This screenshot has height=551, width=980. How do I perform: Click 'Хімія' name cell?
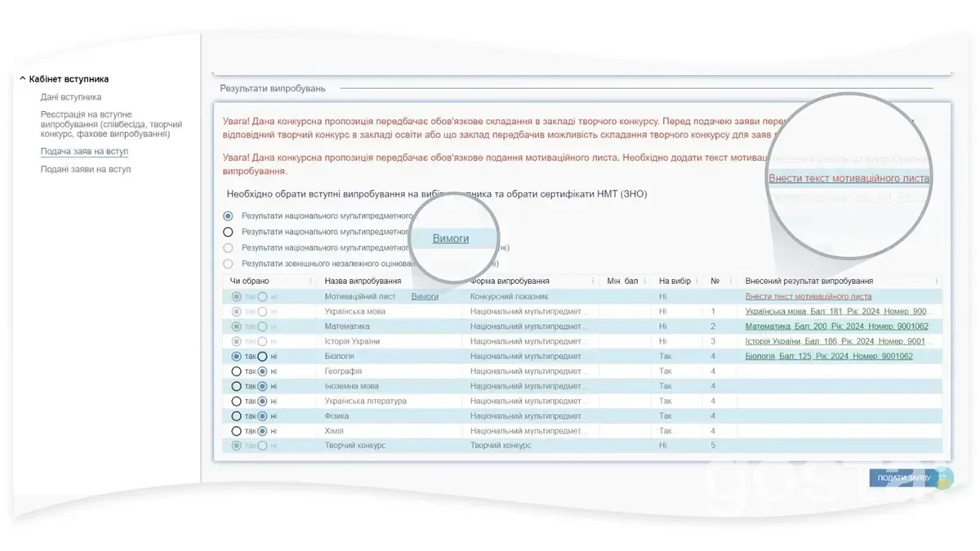coord(334,430)
